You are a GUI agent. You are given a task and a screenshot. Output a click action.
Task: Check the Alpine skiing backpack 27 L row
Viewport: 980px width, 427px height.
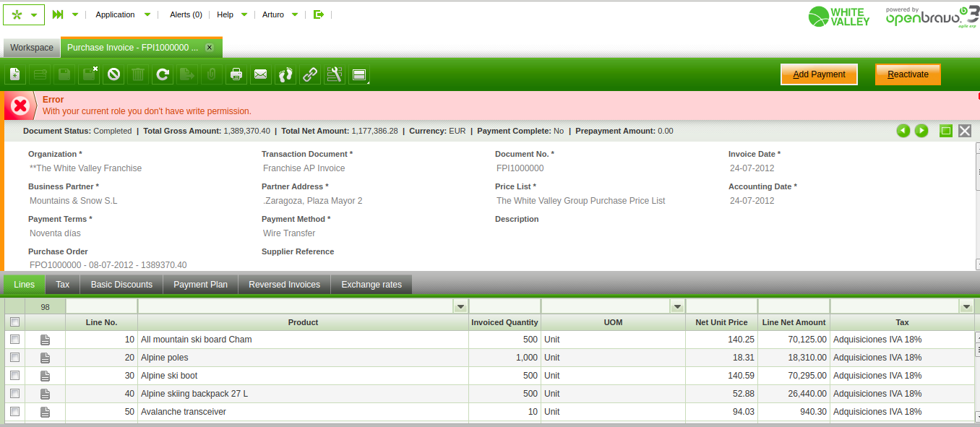(x=14, y=394)
